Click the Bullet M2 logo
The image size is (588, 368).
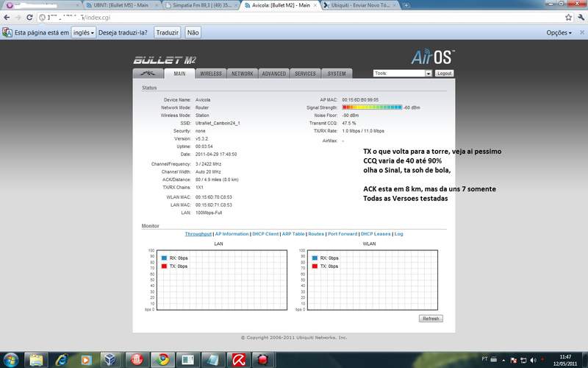[x=165, y=60]
